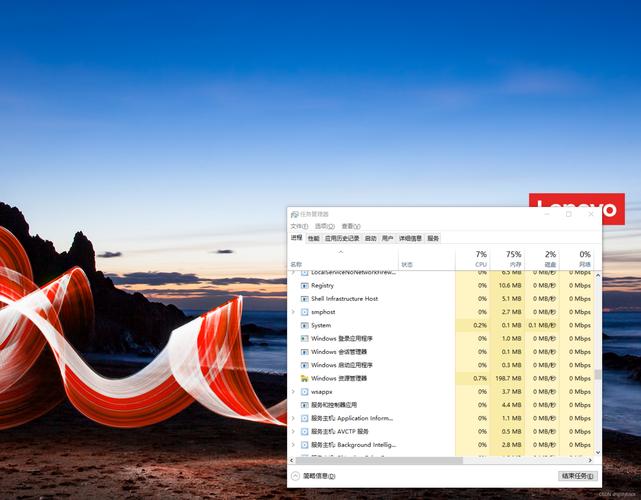Screen dimensions: 641x500
Task: Click the Windows 资源管理器 folder icon
Action: (305, 379)
